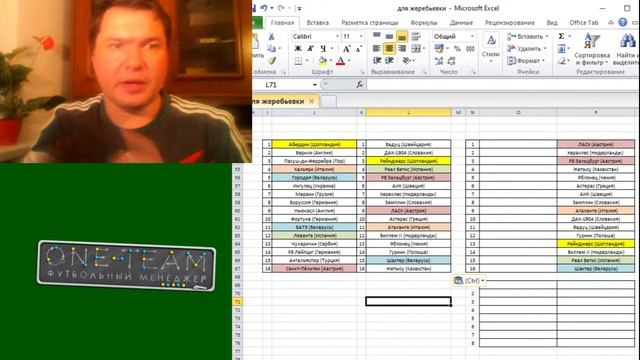Viewport: 640px width, 360px height.
Task: Click inside the formula bar
Action: pos(503,84)
